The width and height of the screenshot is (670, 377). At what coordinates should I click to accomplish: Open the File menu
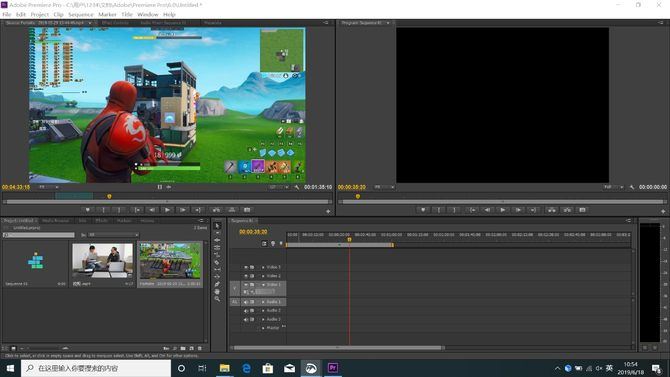click(x=7, y=14)
